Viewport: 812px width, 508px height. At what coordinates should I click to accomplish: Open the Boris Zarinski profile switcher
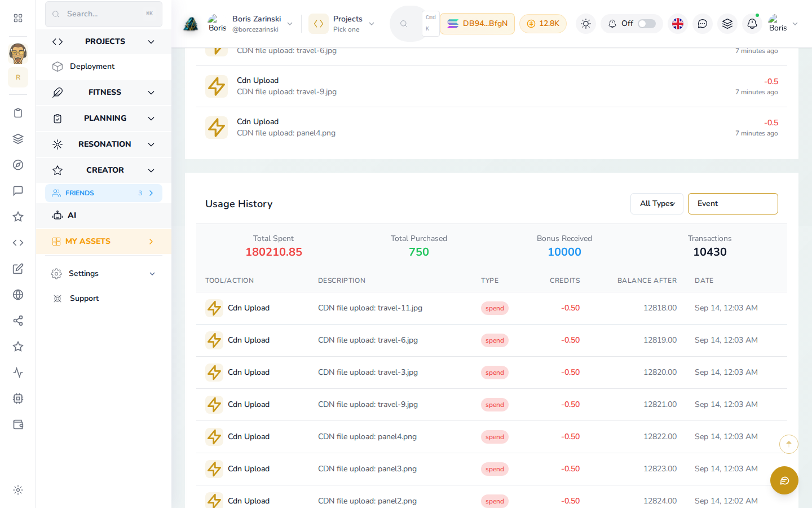pyautogui.click(x=250, y=24)
